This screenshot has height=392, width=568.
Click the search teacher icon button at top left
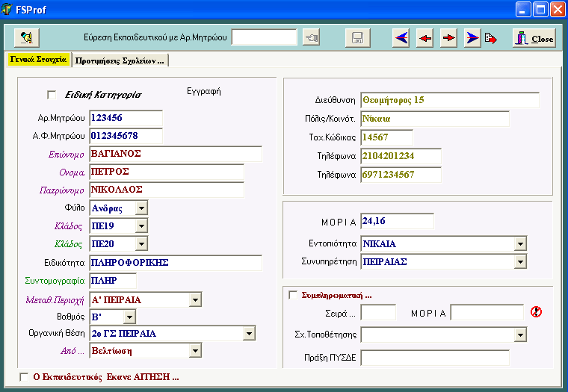(27, 37)
